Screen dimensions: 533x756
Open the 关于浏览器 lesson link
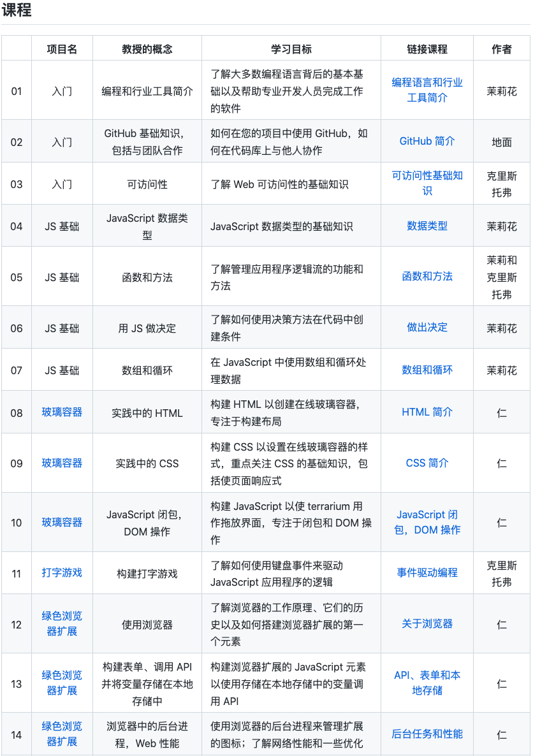(x=427, y=624)
